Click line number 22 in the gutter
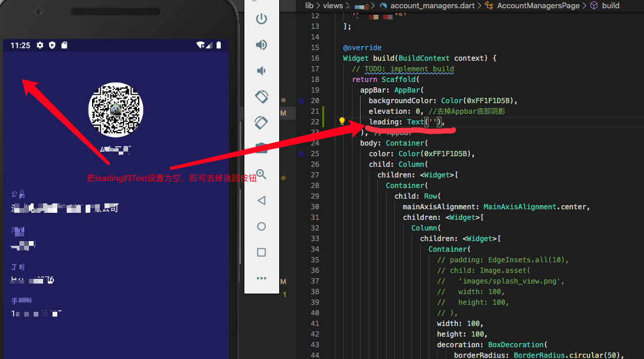 coord(315,122)
